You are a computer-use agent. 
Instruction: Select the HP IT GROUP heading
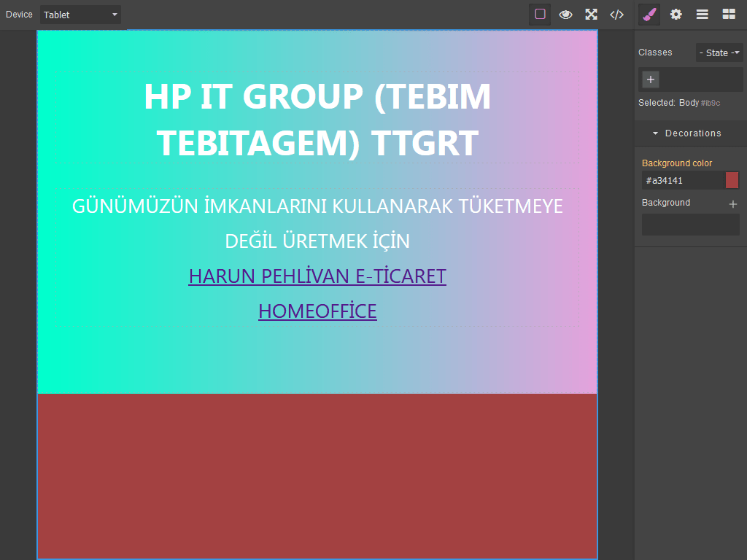point(317,119)
